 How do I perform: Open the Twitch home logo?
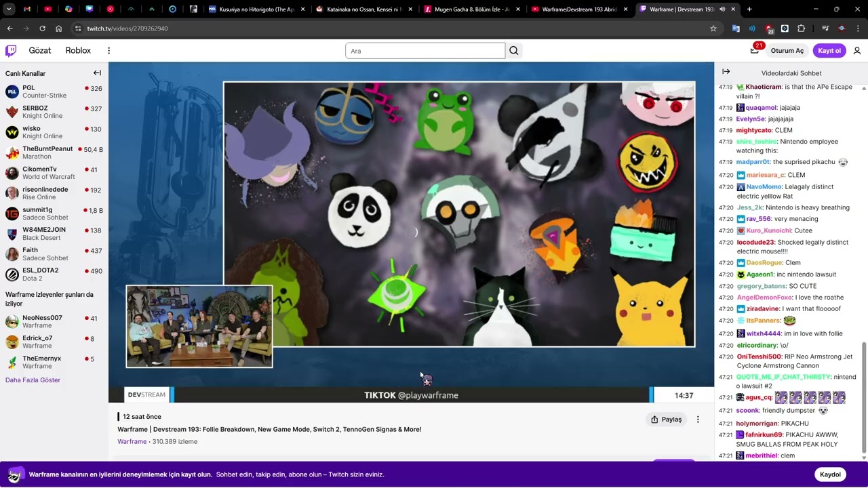(11, 51)
